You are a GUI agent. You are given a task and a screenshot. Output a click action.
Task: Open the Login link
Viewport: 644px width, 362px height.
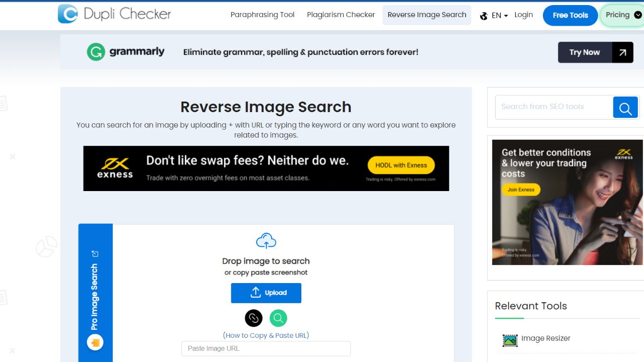point(523,15)
